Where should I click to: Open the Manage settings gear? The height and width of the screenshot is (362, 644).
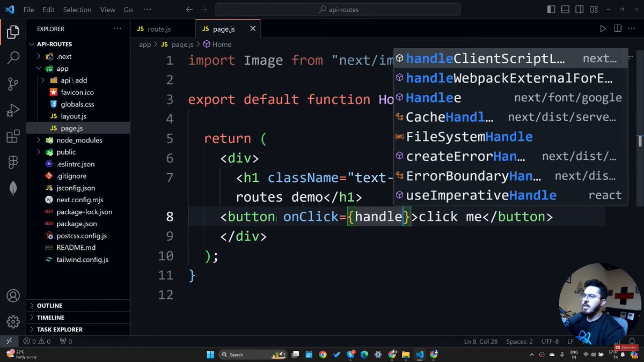point(13,320)
